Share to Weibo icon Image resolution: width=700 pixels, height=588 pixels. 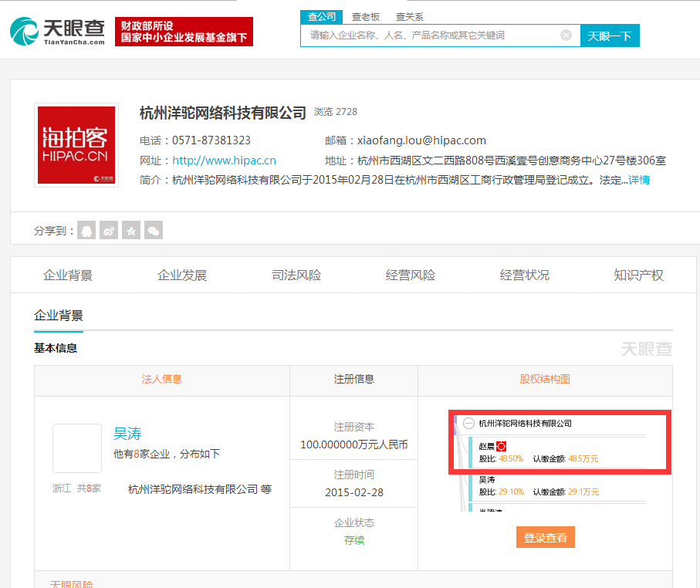point(109,231)
